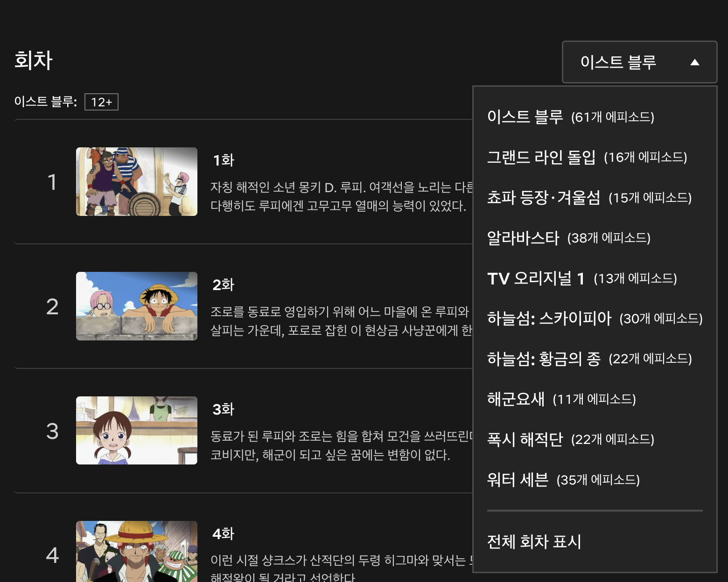This screenshot has height=582, width=728.
Task: Select 이스트 블루 (61개 에피소드) option
Action: 595,117
